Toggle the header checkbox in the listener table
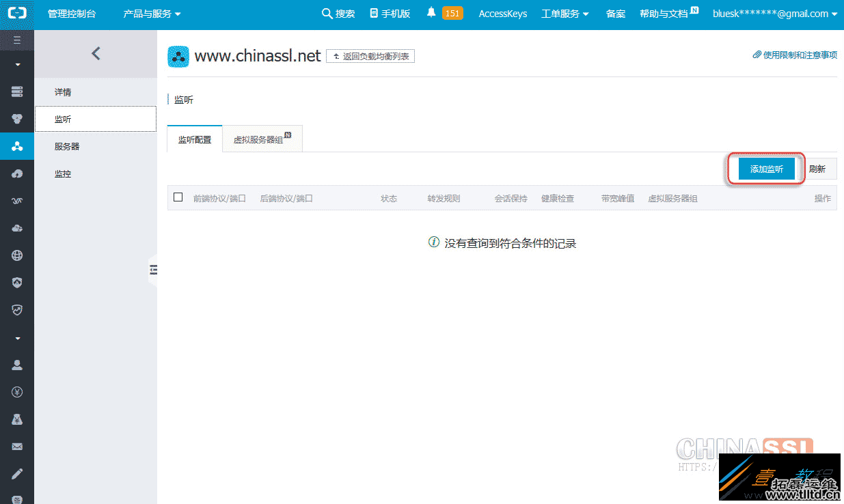The image size is (844, 504). 178,197
